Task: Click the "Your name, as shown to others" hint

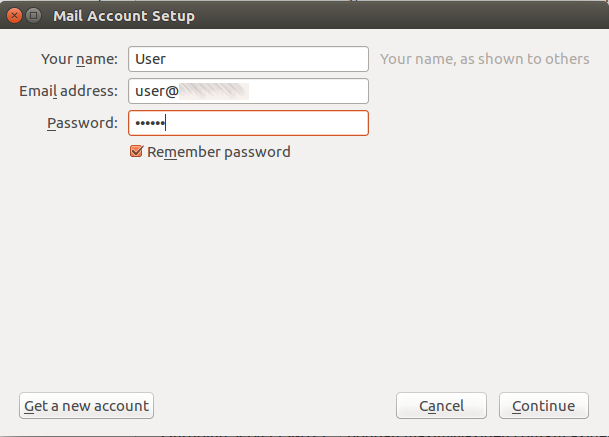Action: coord(484,59)
